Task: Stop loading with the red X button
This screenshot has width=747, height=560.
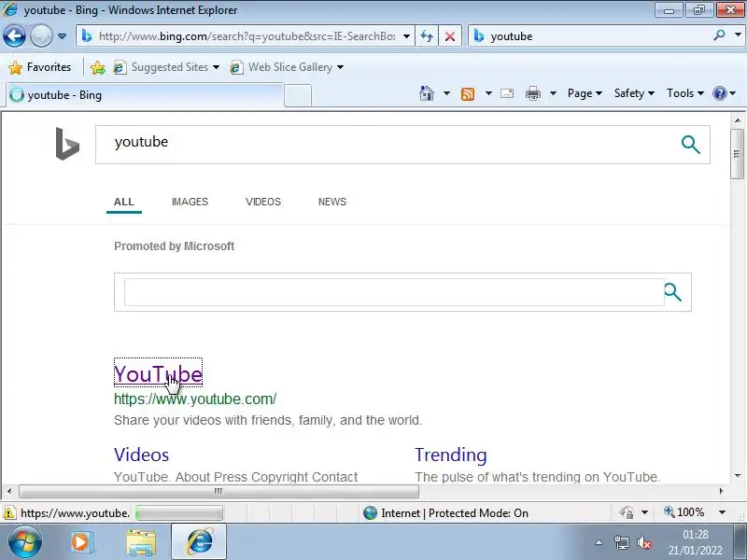Action: coord(450,36)
